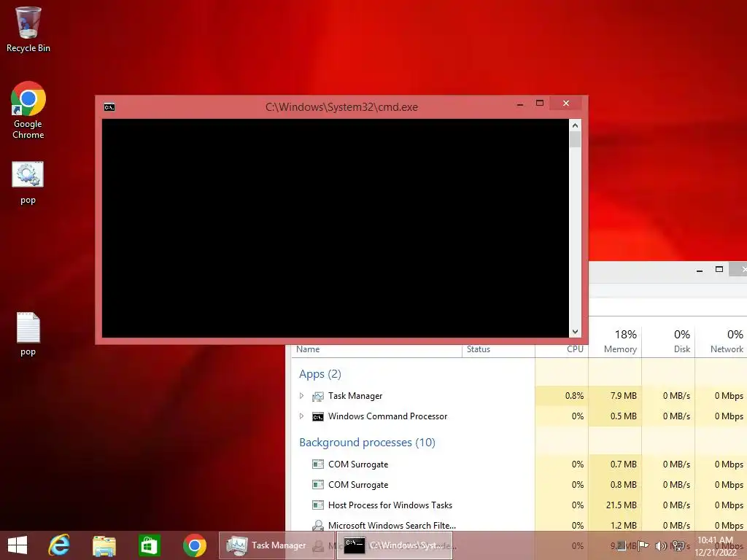Click the 7.9 MB memory cell
This screenshot has height=560, width=747.
coord(615,396)
